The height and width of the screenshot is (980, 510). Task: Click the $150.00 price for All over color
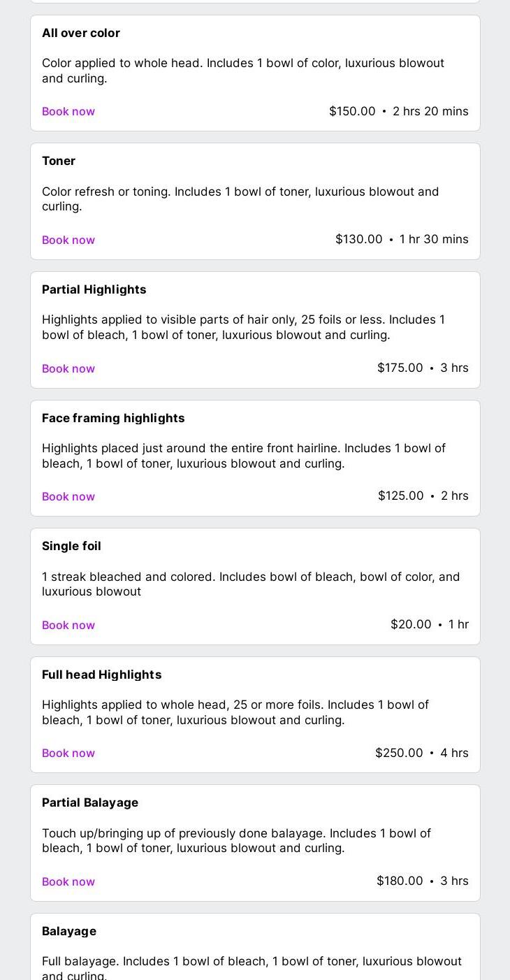pos(352,111)
